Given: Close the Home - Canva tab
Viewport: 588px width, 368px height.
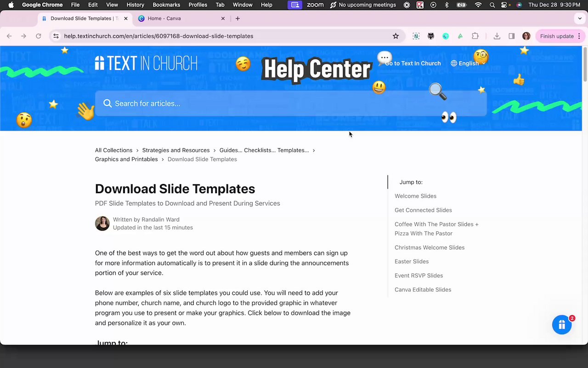Looking at the screenshot, I should pos(223,18).
